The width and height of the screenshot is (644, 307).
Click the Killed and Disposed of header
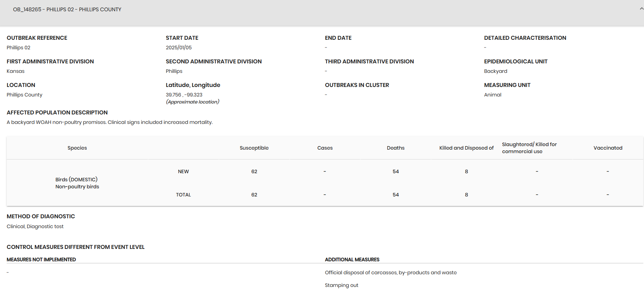pos(466,148)
